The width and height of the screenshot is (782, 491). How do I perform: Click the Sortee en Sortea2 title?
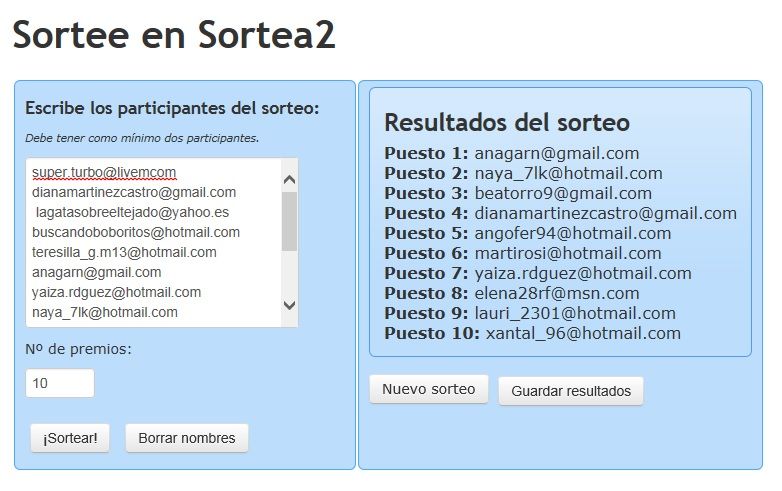[x=174, y=35]
